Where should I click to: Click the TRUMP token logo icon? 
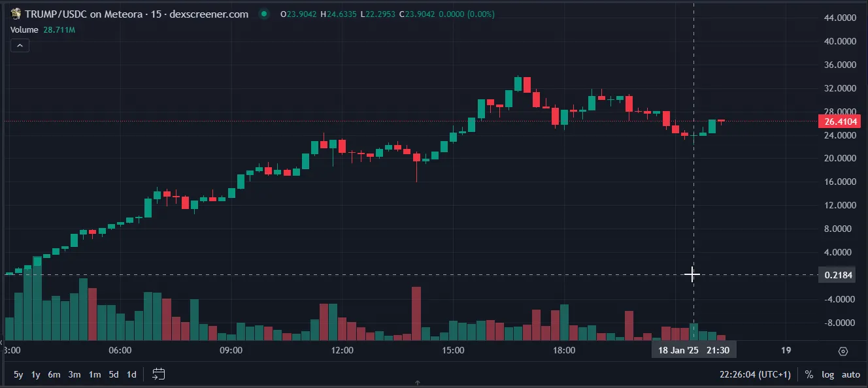tap(16, 14)
